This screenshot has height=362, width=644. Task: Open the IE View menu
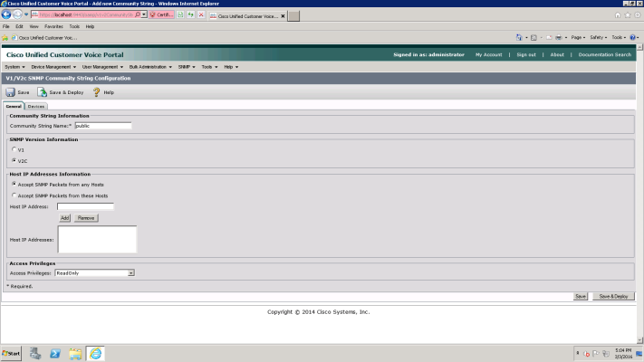pos(34,26)
